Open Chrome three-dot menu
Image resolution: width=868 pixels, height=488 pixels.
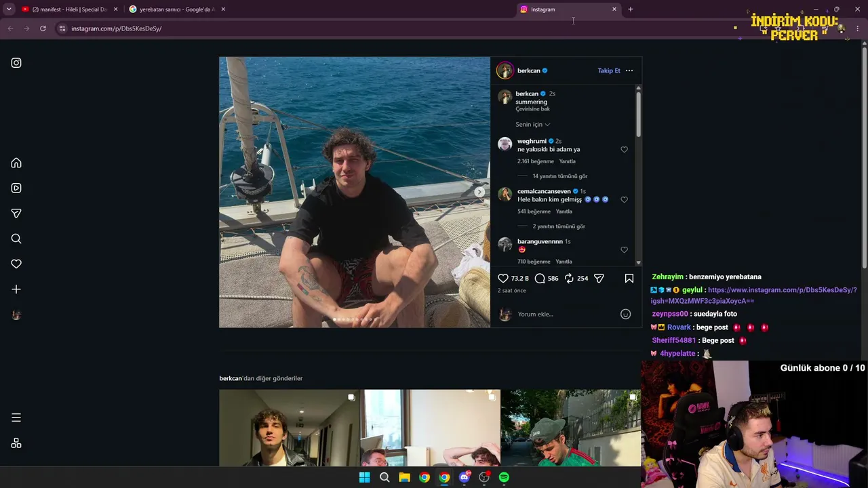point(858,28)
